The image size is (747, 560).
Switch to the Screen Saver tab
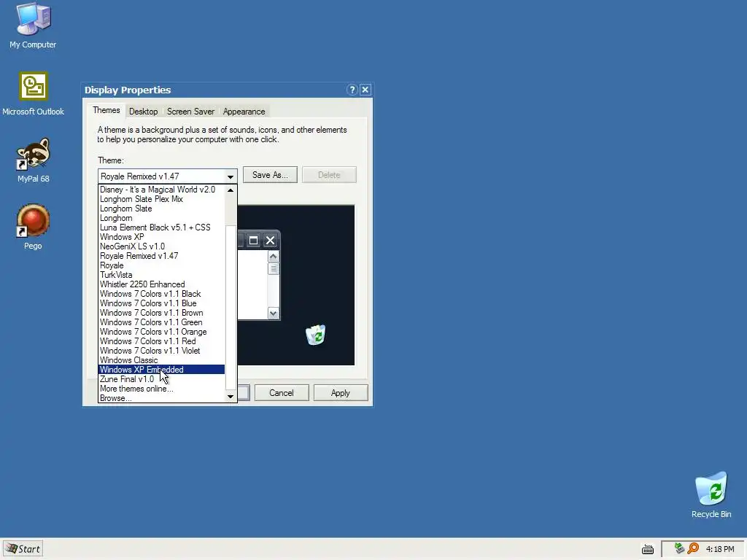tap(190, 112)
